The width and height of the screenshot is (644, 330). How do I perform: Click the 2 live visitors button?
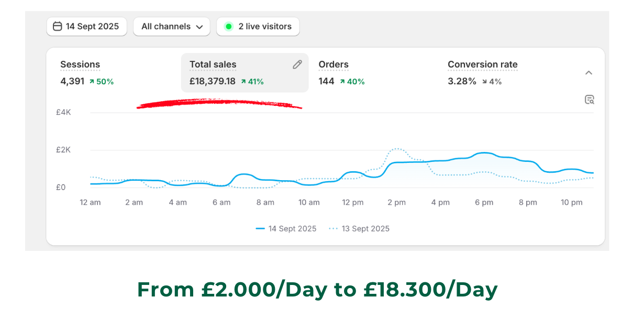(x=258, y=26)
